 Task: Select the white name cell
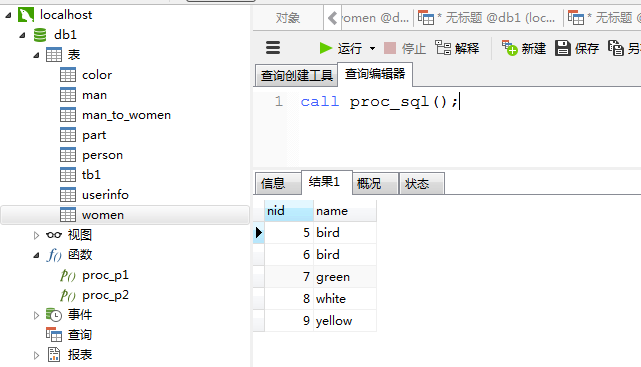click(x=345, y=299)
